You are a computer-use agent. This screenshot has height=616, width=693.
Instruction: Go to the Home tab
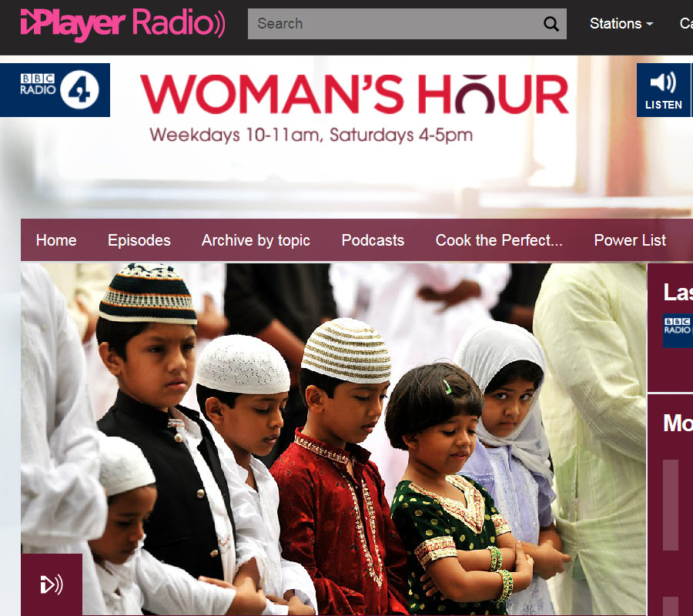pos(56,240)
